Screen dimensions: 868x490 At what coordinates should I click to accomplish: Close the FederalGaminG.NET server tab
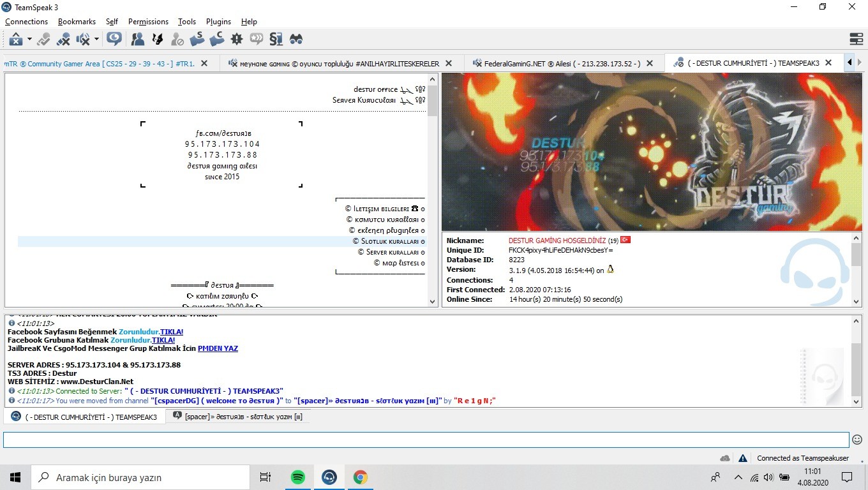pos(650,63)
